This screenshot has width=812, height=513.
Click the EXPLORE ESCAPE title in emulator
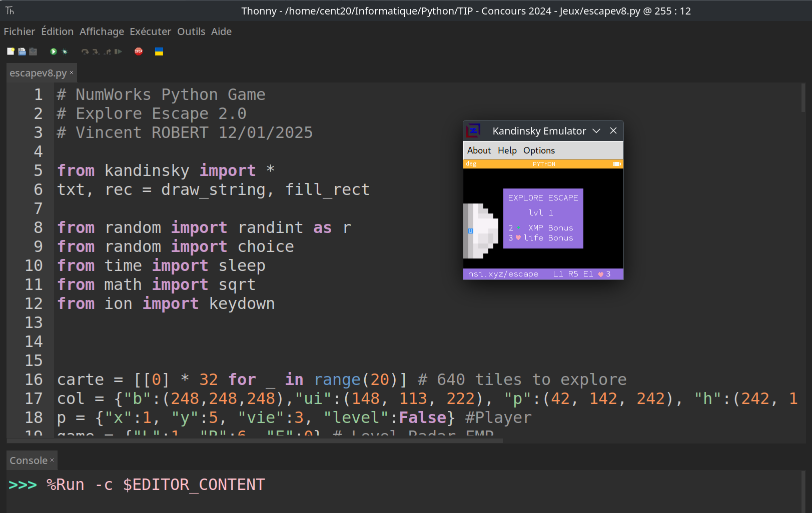point(543,198)
